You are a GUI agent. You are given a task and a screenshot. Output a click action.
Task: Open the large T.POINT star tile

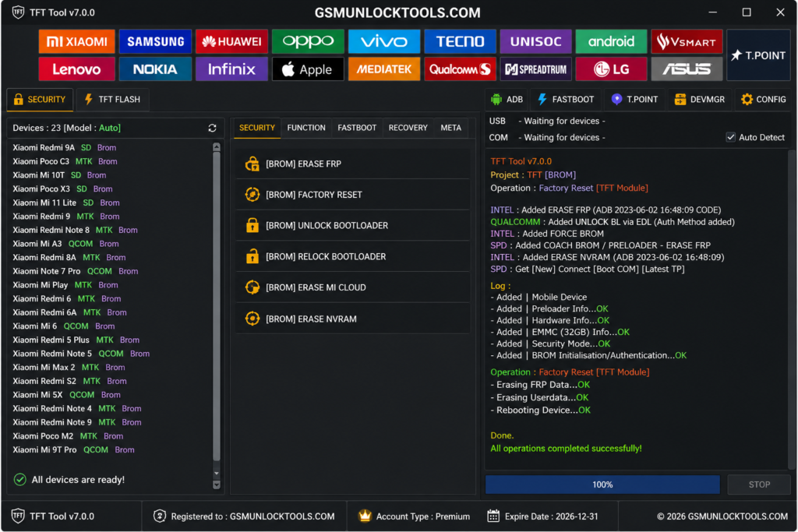[x=758, y=55]
